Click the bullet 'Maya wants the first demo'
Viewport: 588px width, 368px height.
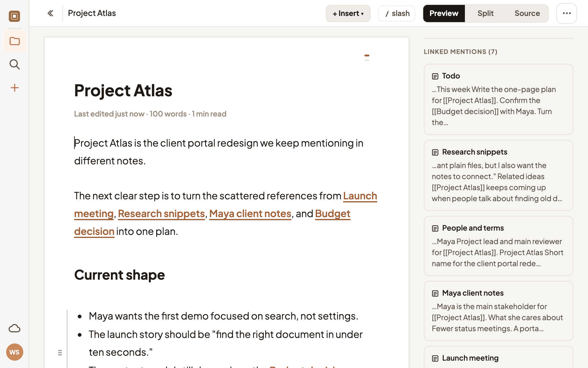pos(224,316)
